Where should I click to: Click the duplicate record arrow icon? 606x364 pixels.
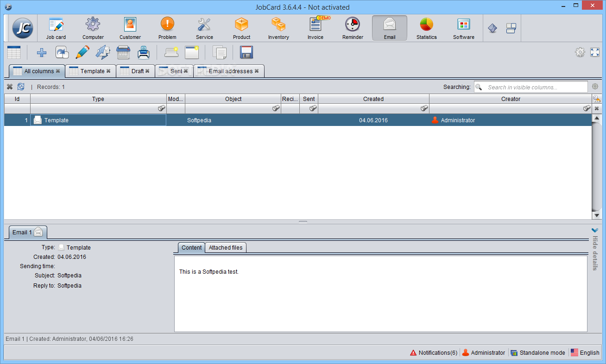point(62,52)
